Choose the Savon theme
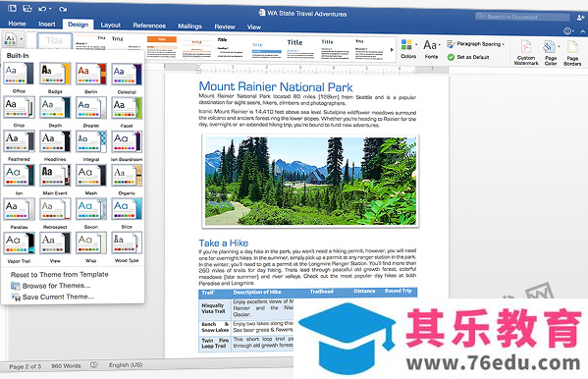The height and width of the screenshot is (379, 588). click(x=90, y=209)
